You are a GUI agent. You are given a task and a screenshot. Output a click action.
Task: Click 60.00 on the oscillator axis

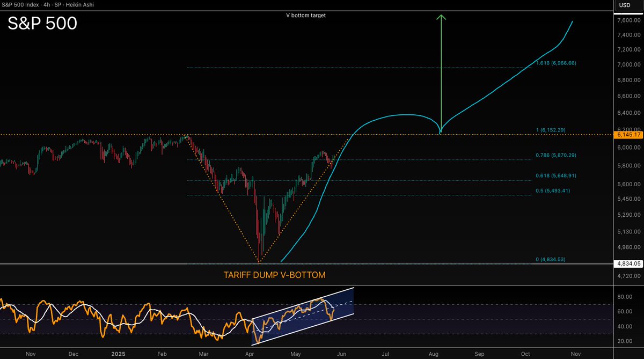[625, 311]
